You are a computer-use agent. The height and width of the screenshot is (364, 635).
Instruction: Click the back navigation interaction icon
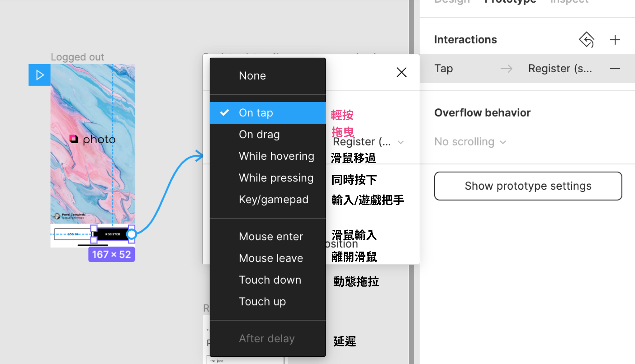(586, 40)
